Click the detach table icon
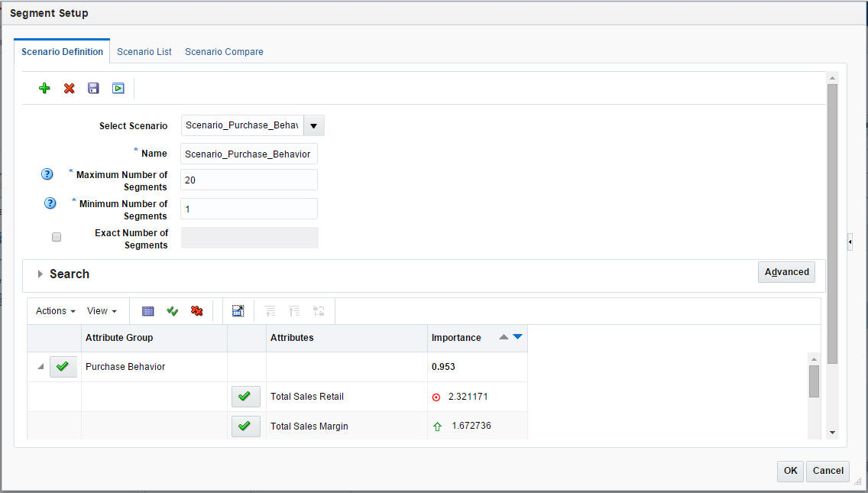This screenshot has height=493, width=868. point(238,311)
